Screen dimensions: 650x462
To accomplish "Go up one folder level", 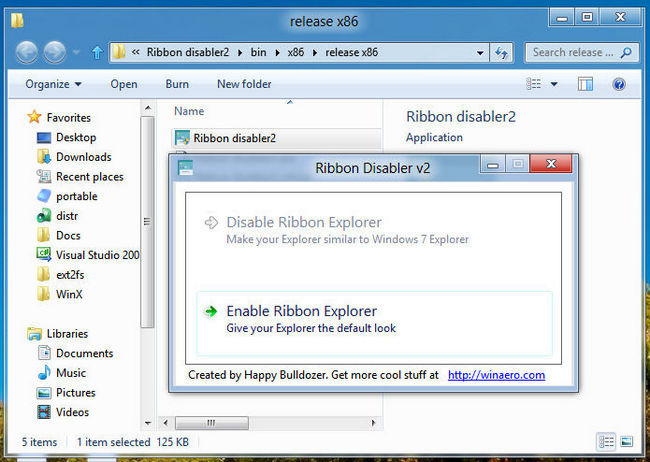I will click(x=97, y=52).
